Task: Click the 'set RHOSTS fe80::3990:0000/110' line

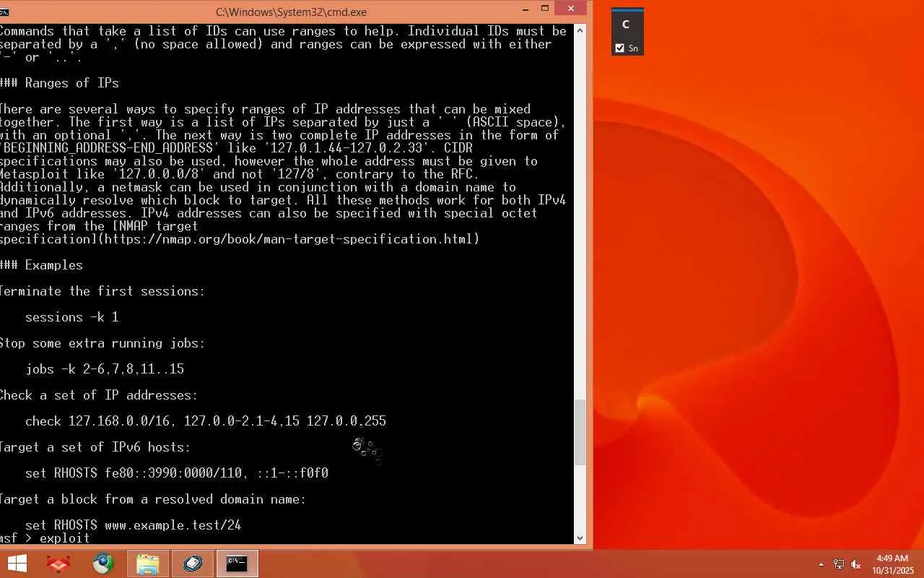Action: [177, 473]
